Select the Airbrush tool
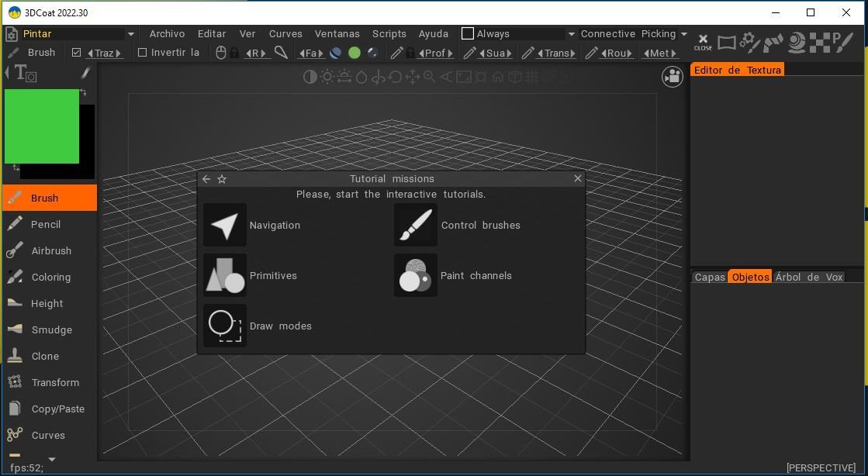 (50, 250)
